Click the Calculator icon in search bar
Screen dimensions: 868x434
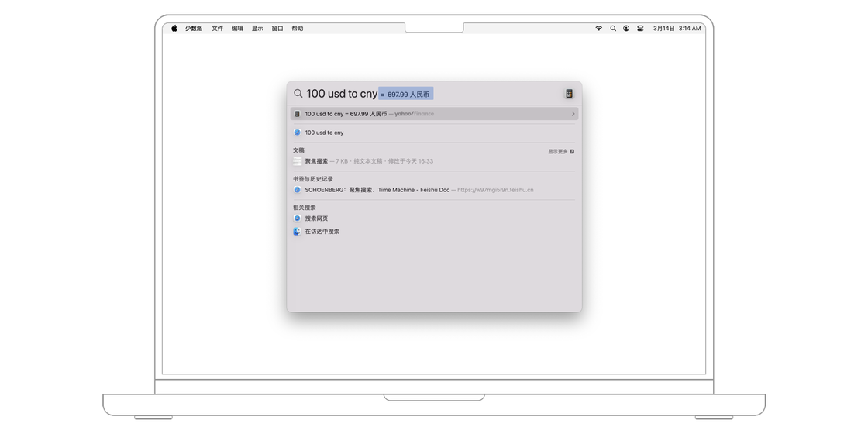pos(569,94)
